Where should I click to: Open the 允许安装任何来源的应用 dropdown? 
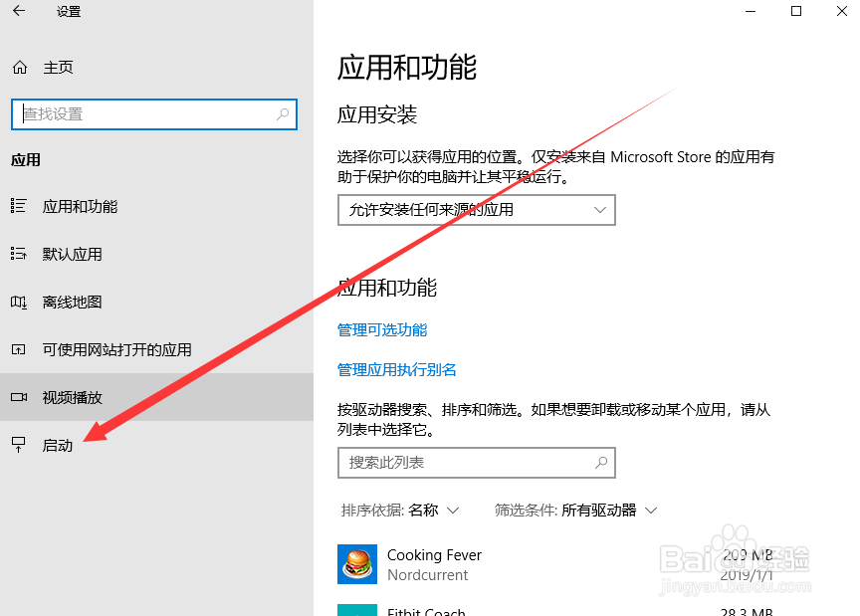(476, 210)
